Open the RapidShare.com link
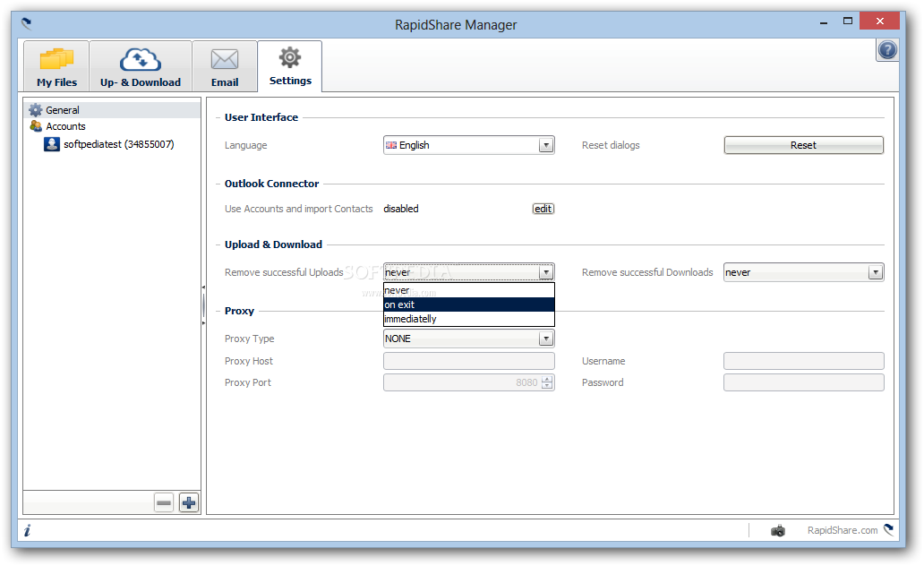The image size is (924, 566). 843,530
